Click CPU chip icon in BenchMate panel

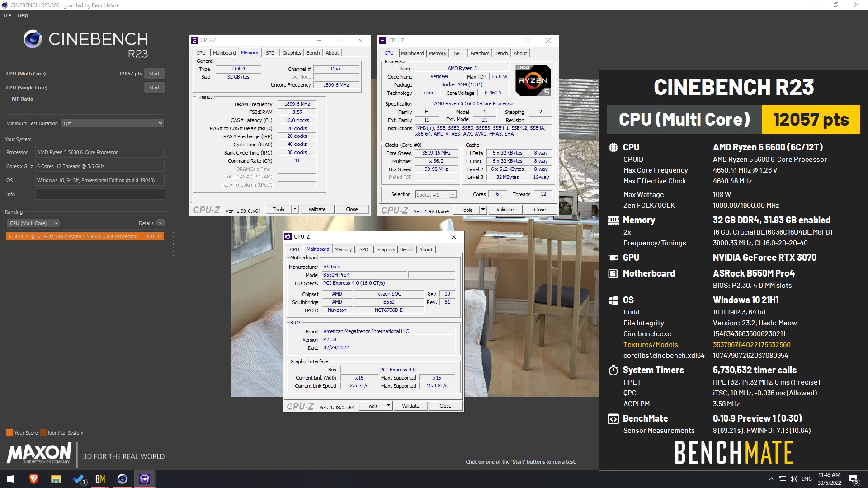(x=613, y=147)
